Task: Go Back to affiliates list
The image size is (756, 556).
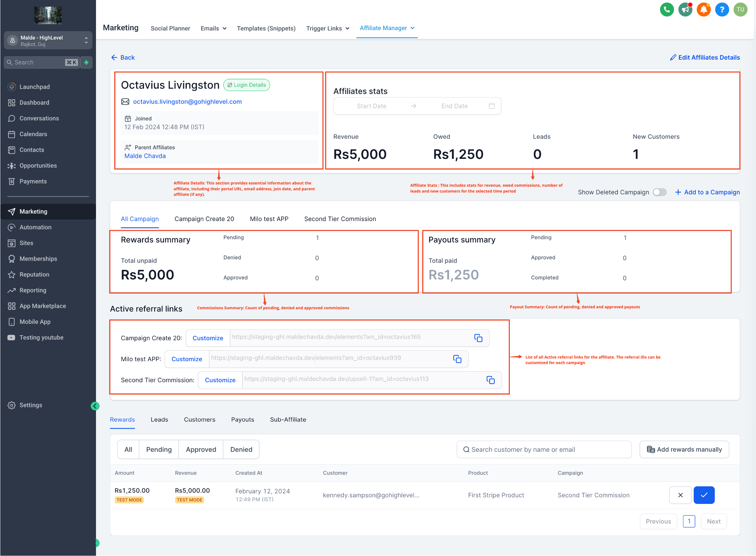Action: click(x=123, y=58)
